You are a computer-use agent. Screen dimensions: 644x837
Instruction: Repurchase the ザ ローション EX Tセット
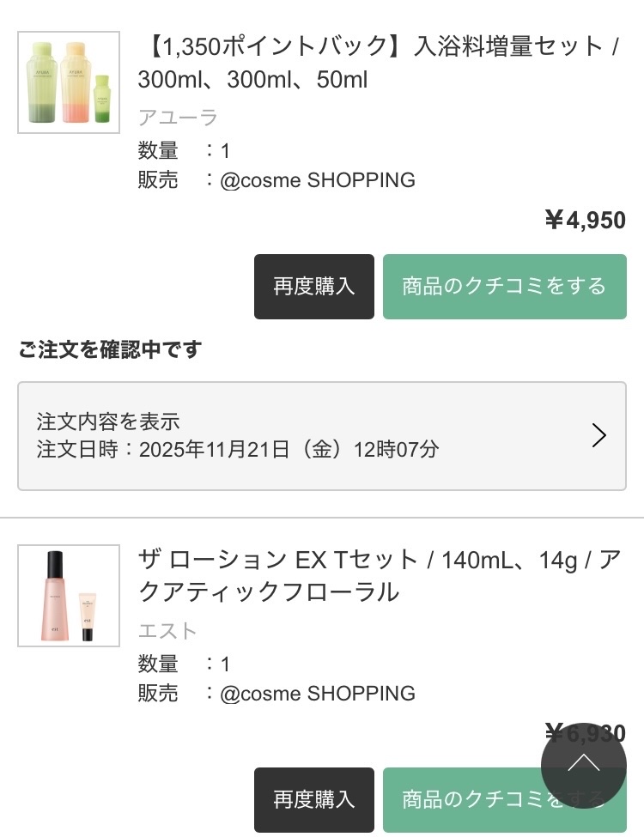click(314, 798)
